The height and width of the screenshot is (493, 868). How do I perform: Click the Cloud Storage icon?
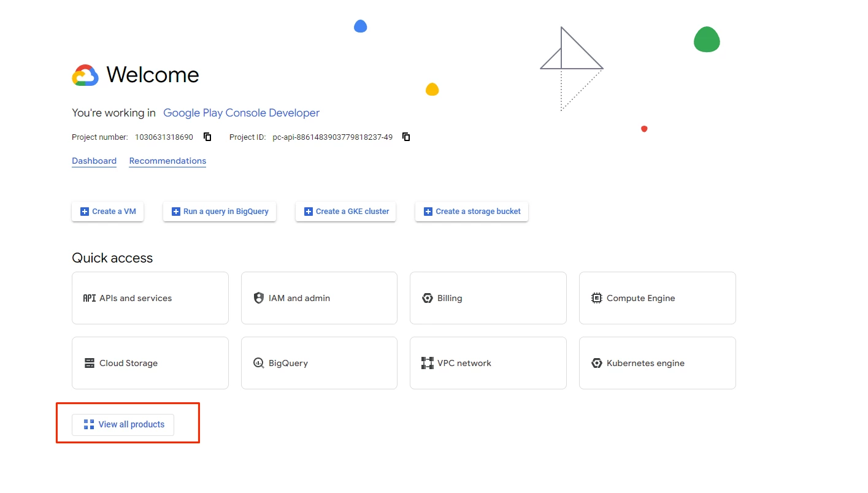(90, 363)
